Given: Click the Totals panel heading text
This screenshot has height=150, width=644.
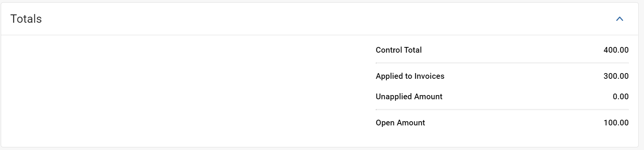Looking at the screenshot, I should click(26, 19).
